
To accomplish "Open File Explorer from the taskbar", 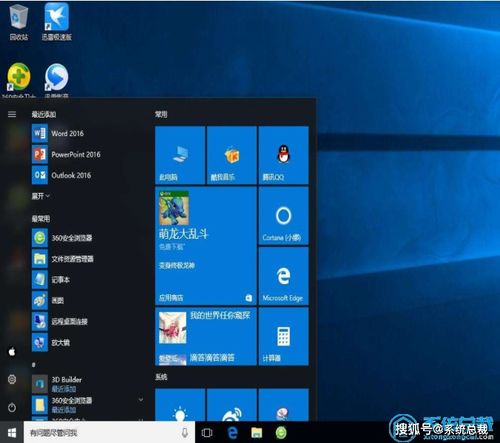I will click(257, 433).
